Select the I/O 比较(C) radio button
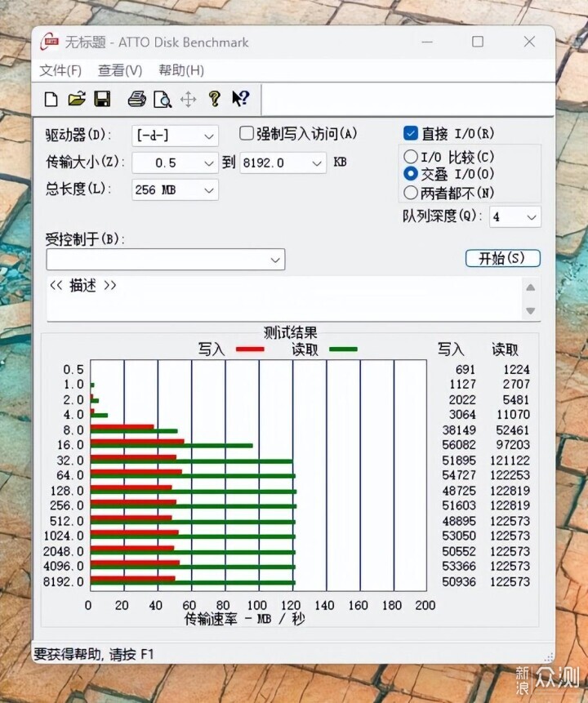The width and height of the screenshot is (588, 703). (411, 157)
